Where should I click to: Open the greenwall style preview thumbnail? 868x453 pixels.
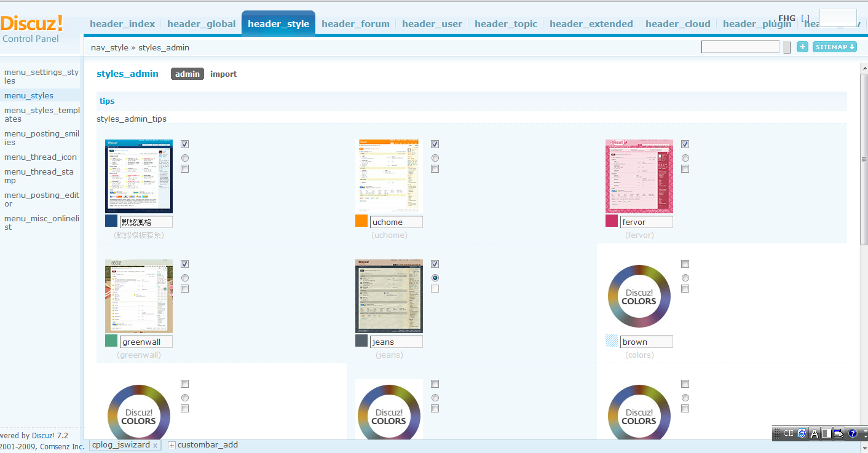tap(139, 296)
